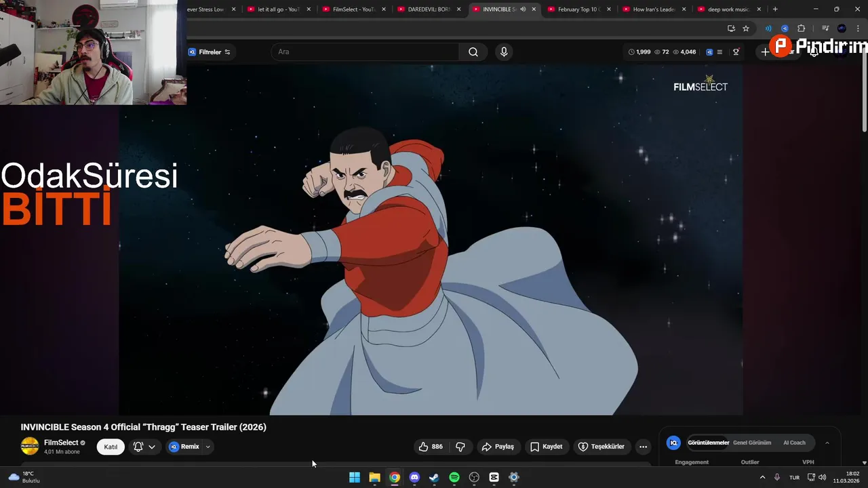Open the Windows Start menu
The image size is (868, 488).
(x=355, y=477)
